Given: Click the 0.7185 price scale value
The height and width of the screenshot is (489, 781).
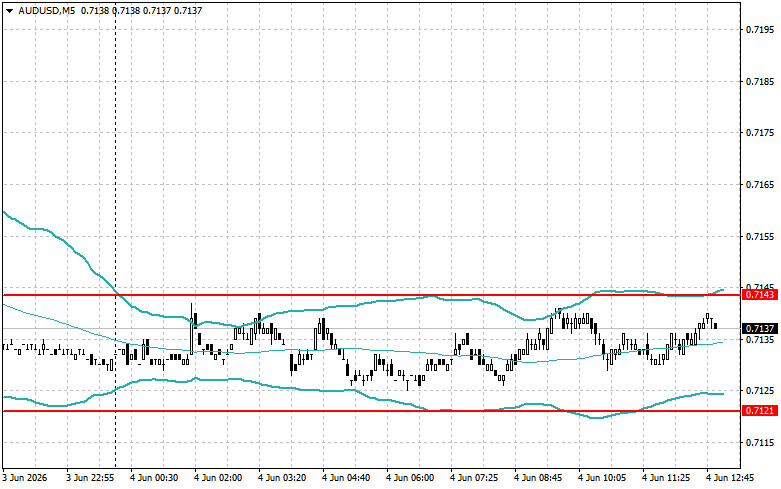Looking at the screenshot, I should [x=760, y=81].
